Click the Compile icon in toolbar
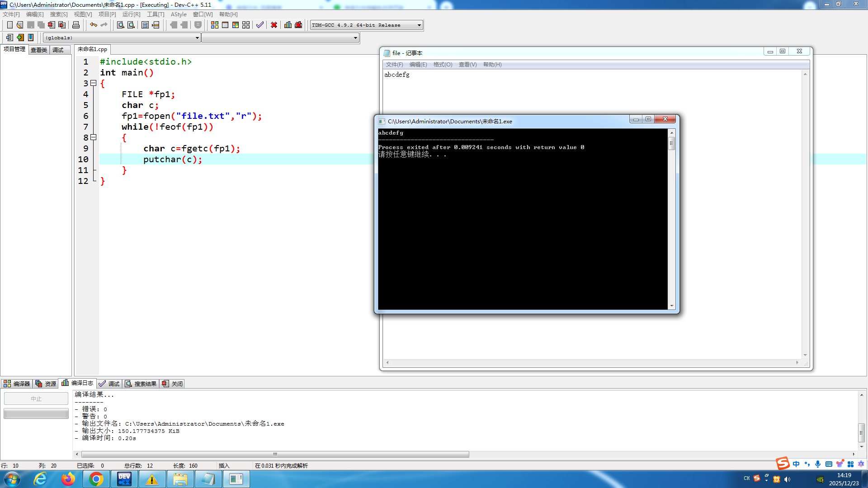This screenshot has width=868, height=488. (215, 25)
